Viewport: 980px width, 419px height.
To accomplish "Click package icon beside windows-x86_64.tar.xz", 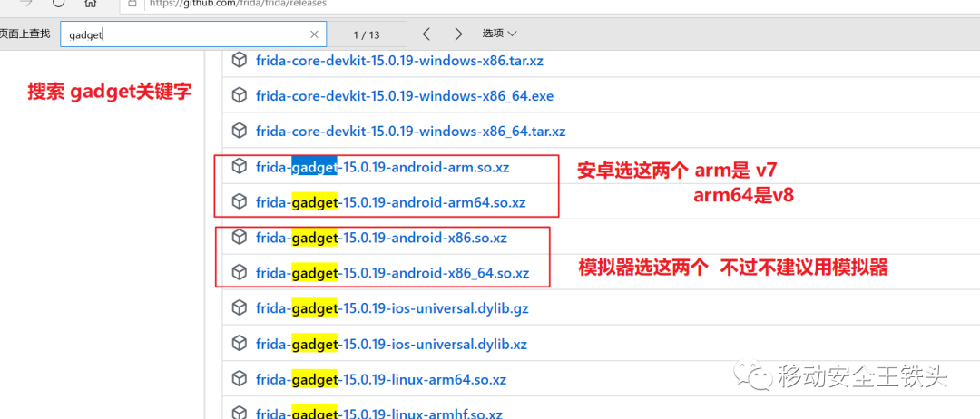I will click(x=238, y=132).
